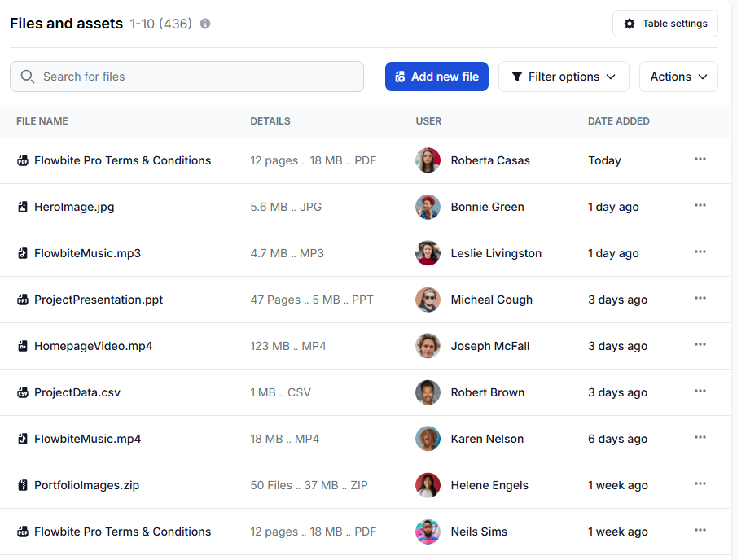
Task: Click the Date Added column header
Action: click(618, 121)
